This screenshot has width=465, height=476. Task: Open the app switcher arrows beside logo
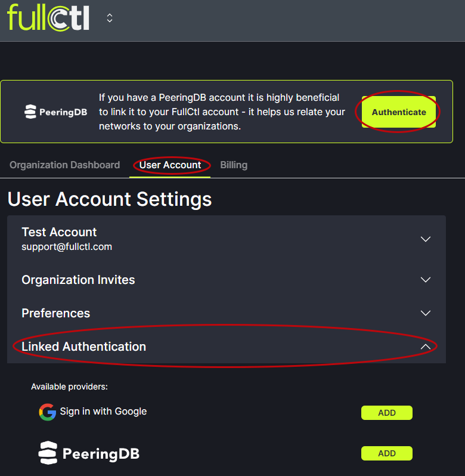[110, 18]
